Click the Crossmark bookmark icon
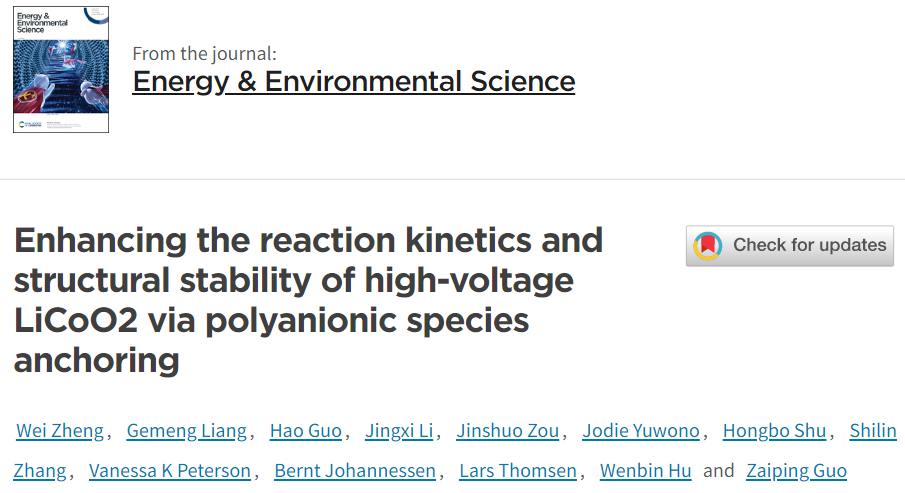 coord(708,246)
